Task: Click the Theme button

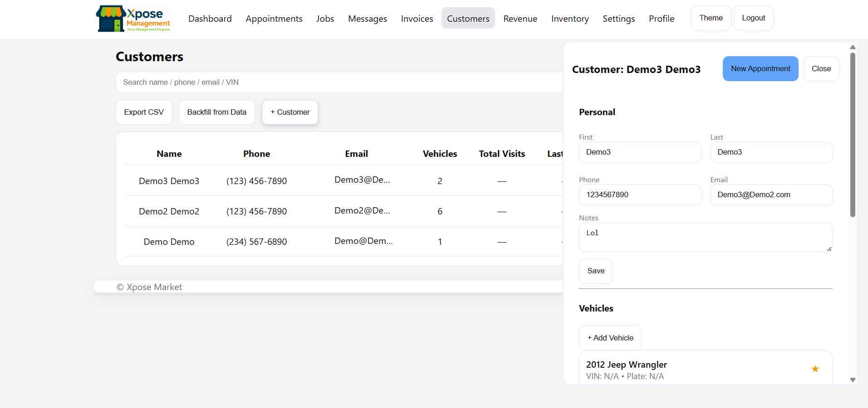Action: (x=711, y=18)
